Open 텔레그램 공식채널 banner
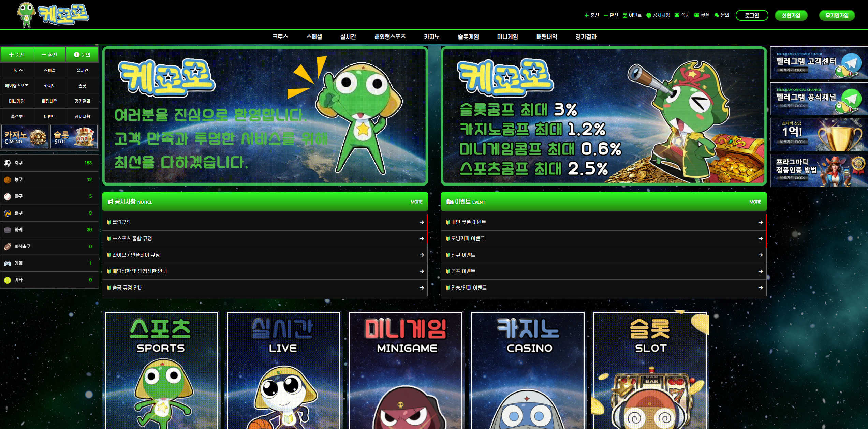The image size is (868, 429). [x=819, y=99]
